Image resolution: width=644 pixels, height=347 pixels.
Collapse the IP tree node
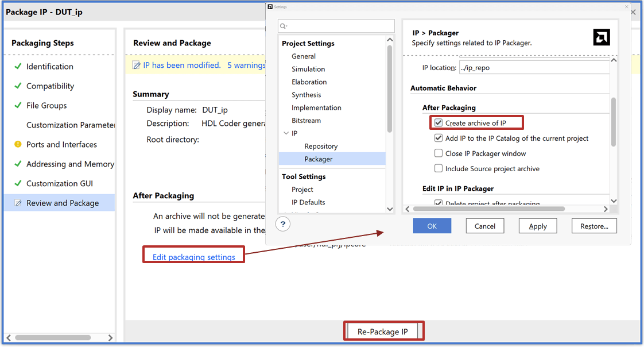pyautogui.click(x=286, y=133)
